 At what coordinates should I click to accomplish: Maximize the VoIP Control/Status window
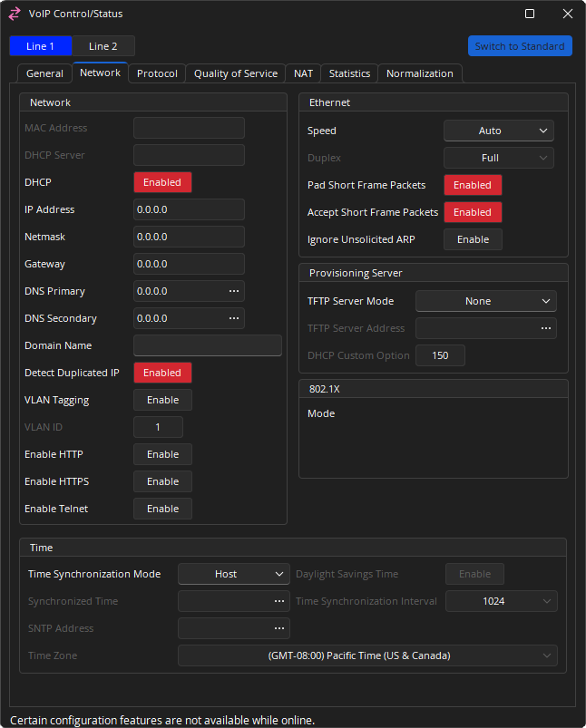tap(530, 14)
